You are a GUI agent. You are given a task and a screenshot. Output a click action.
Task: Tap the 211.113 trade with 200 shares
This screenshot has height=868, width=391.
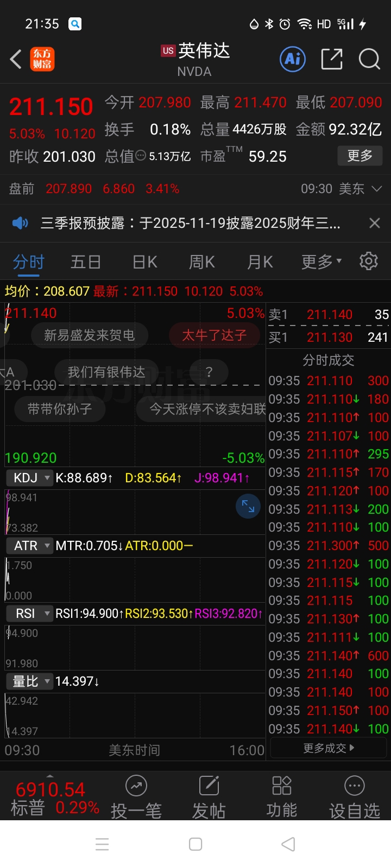coord(329,509)
